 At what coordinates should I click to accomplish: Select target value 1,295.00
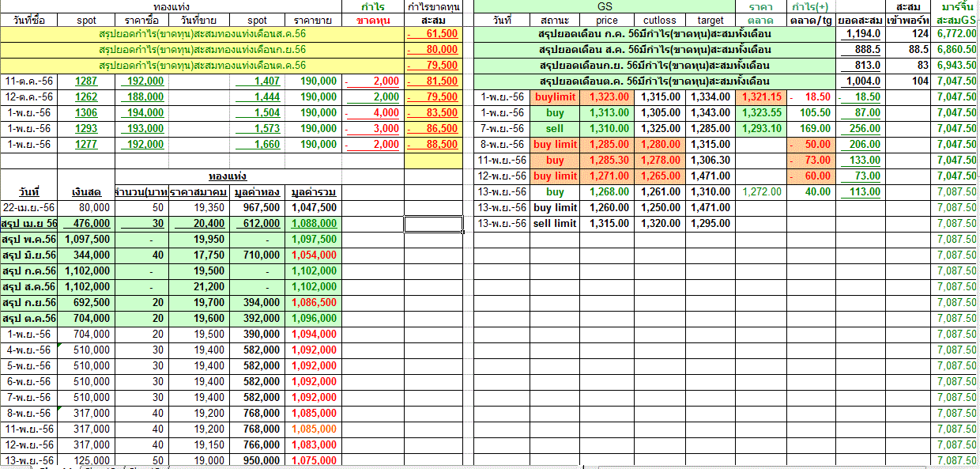click(709, 223)
